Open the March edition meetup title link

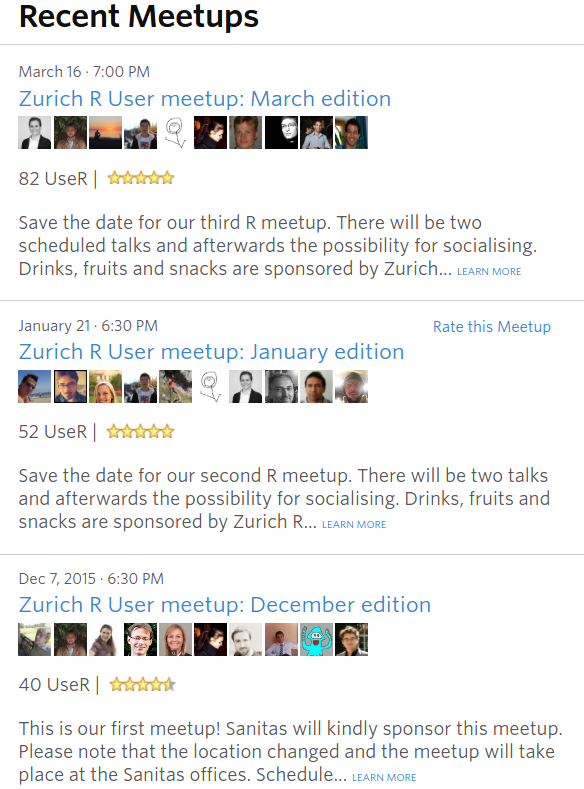[x=205, y=99]
